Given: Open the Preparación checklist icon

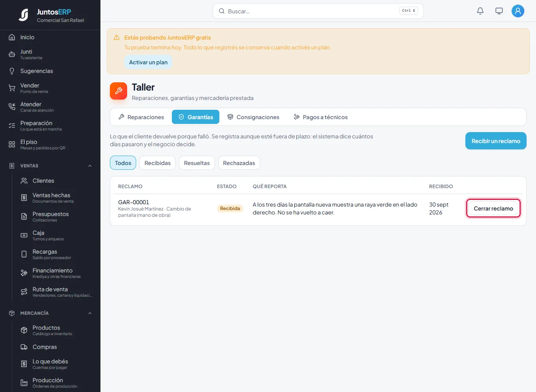Looking at the screenshot, I should [x=12, y=126].
